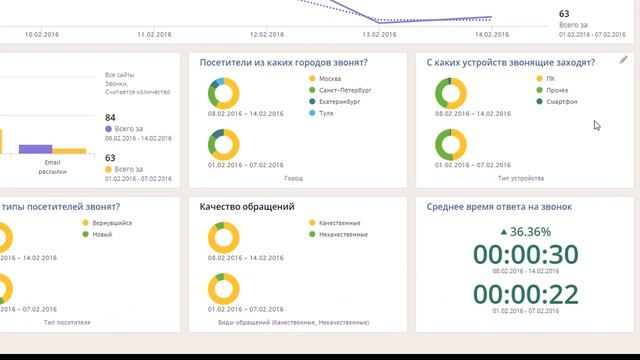The image size is (640, 360).
Task: Click the 36.36% increase indicator
Action: [x=526, y=232]
